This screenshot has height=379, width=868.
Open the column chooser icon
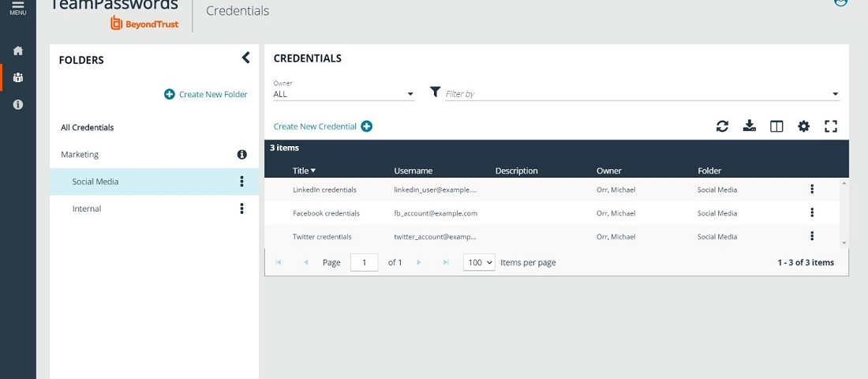click(776, 126)
